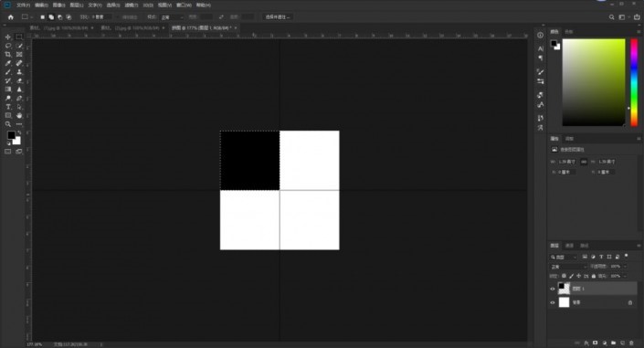Open the Image menu

(x=59, y=5)
